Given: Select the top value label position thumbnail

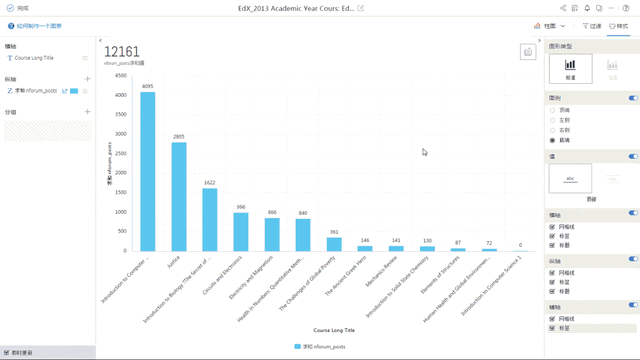Looking at the screenshot, I should (x=570, y=178).
